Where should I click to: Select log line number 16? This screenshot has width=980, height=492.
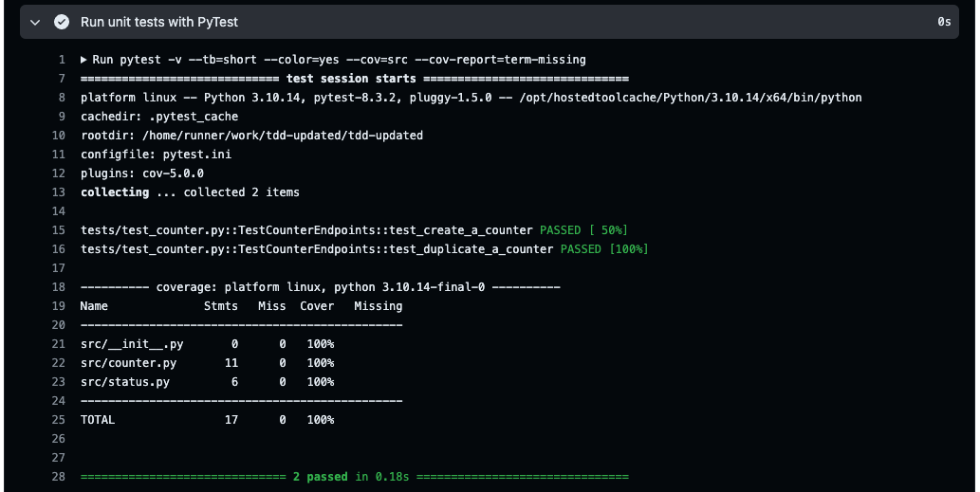[x=59, y=249]
